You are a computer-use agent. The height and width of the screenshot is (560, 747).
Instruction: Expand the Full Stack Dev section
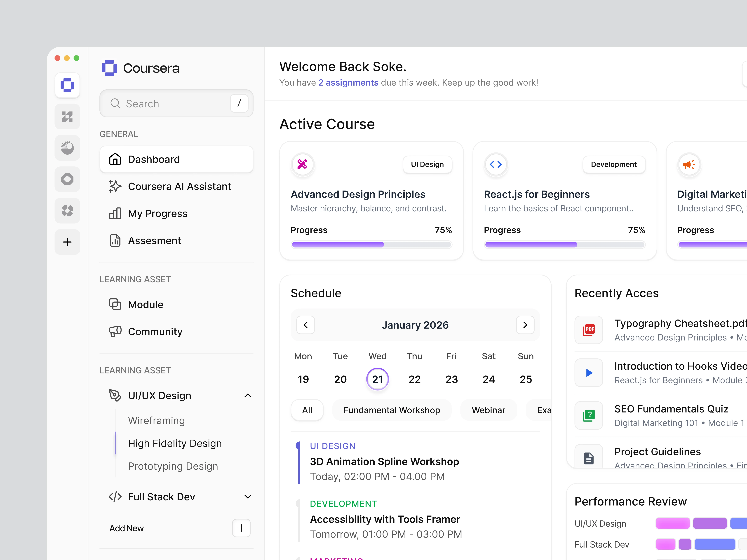248,497
